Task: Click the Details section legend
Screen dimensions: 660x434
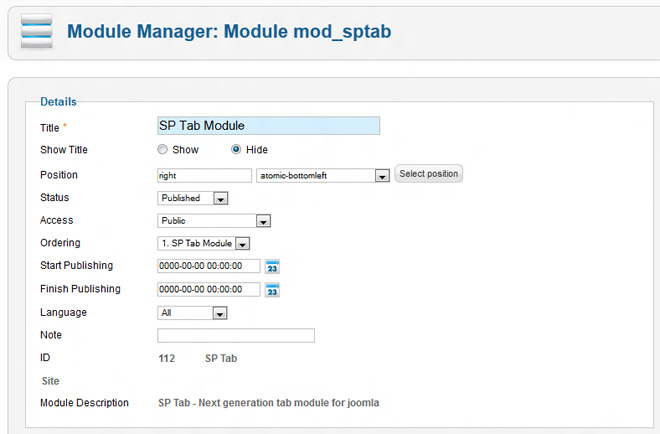Action: click(x=58, y=102)
